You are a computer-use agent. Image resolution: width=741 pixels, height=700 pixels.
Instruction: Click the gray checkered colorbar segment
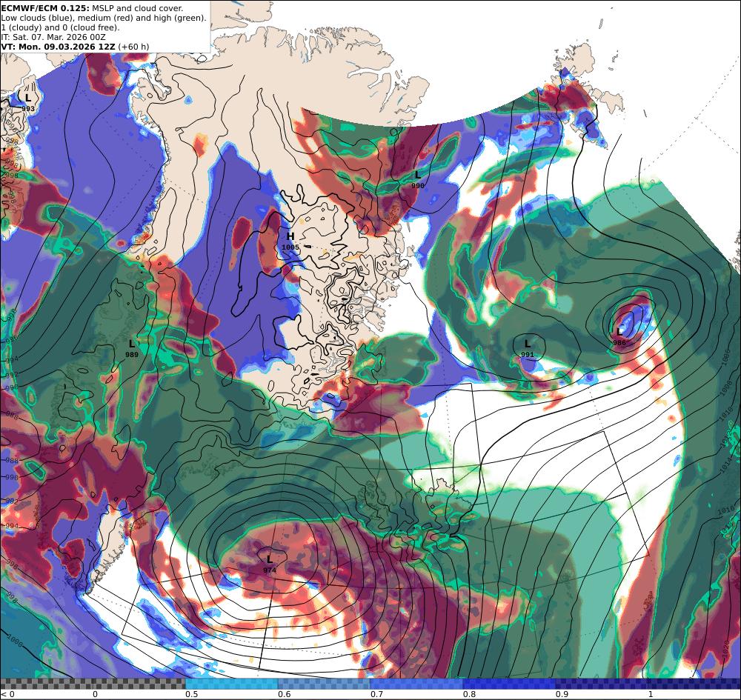93,684
